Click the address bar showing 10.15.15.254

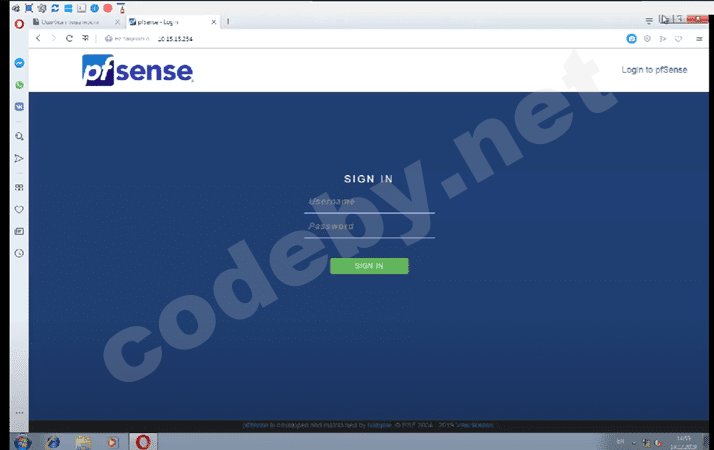pos(175,39)
